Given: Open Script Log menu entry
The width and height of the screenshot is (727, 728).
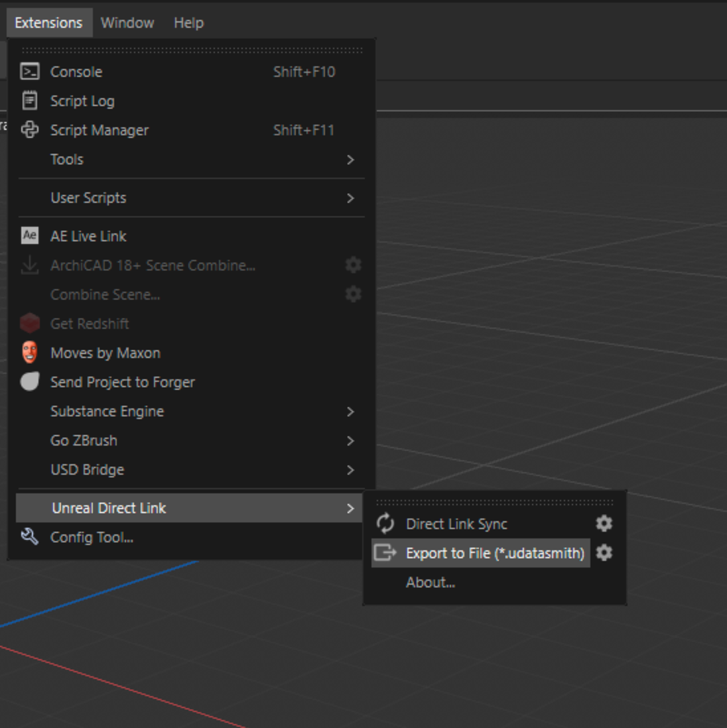Looking at the screenshot, I should coord(82,101).
